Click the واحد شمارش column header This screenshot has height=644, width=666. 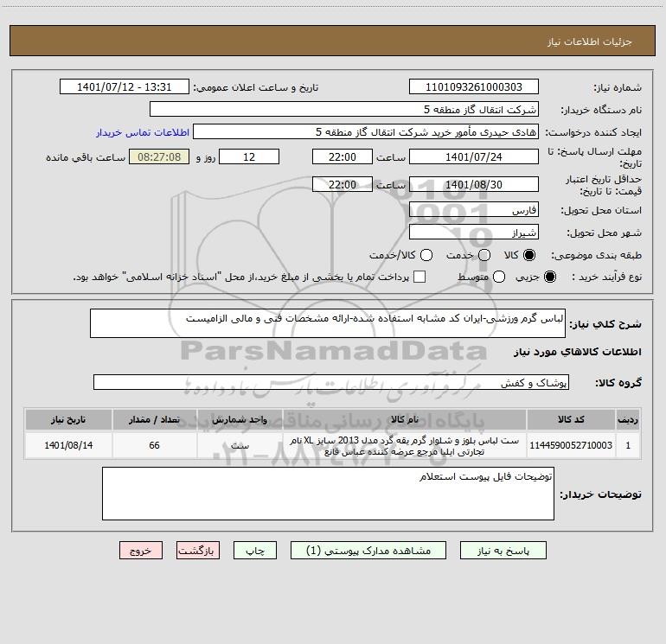click(240, 419)
